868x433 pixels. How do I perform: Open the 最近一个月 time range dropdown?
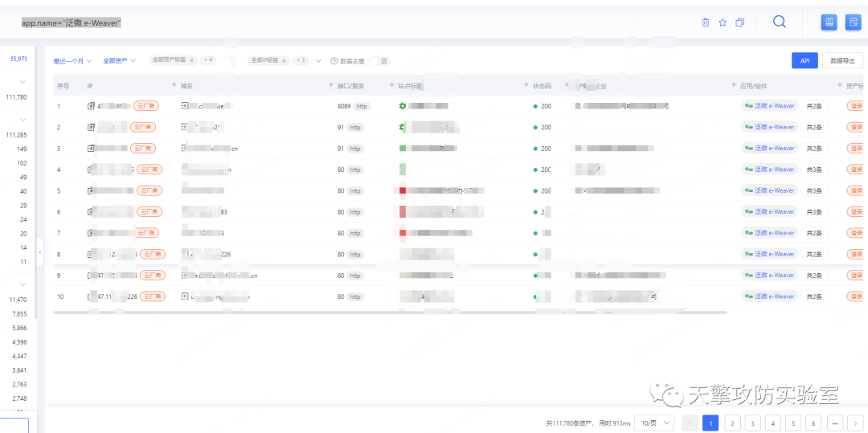pos(72,61)
